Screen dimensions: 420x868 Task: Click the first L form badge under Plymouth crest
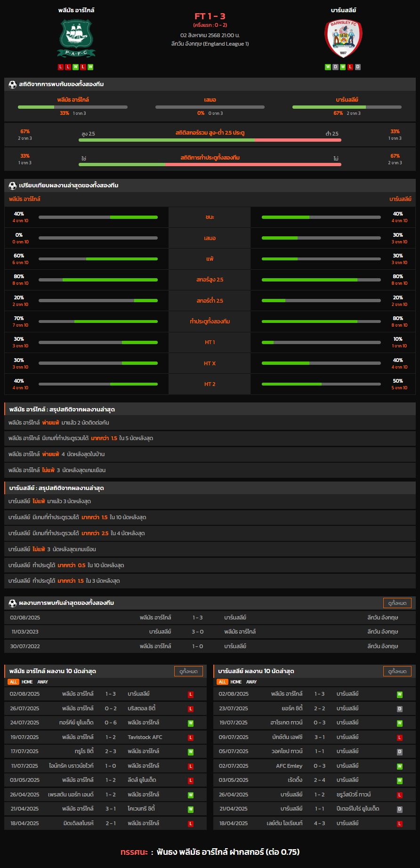[x=60, y=67]
